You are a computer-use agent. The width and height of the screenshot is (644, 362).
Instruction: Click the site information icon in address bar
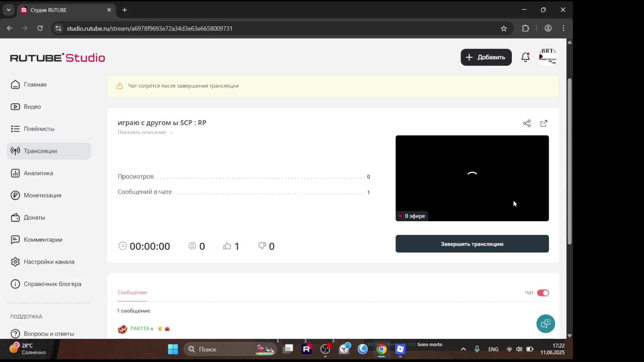[x=58, y=28]
